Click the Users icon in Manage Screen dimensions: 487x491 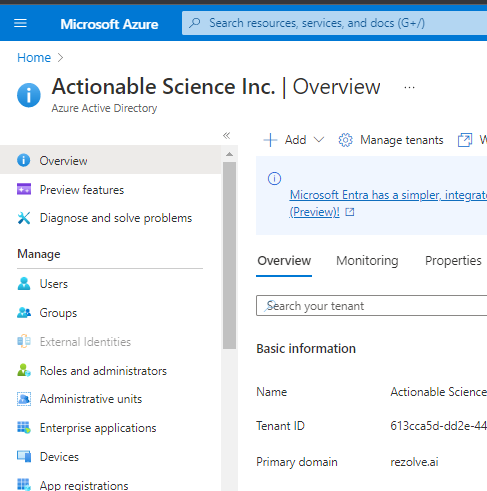(x=24, y=284)
